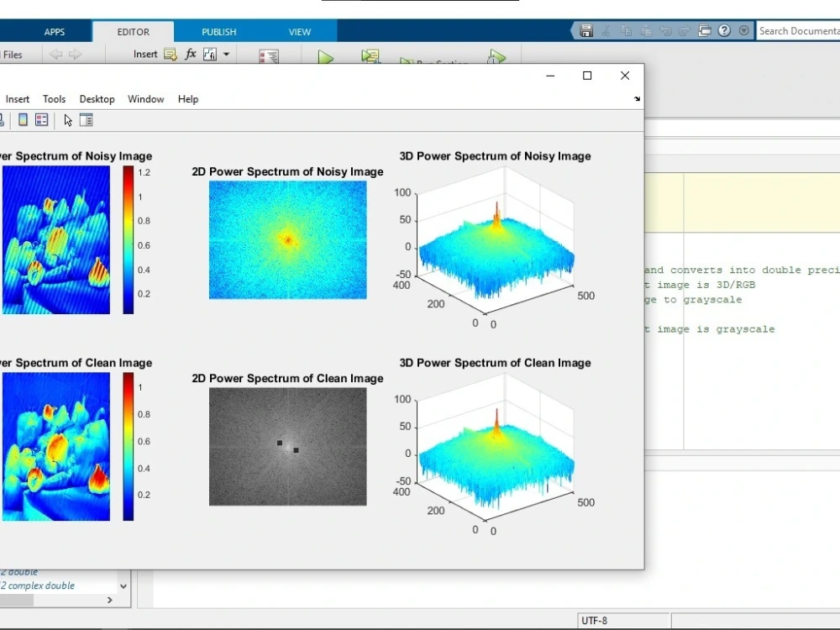This screenshot has height=630, width=840.
Task: Save the file with the Save icon
Action: click(586, 30)
